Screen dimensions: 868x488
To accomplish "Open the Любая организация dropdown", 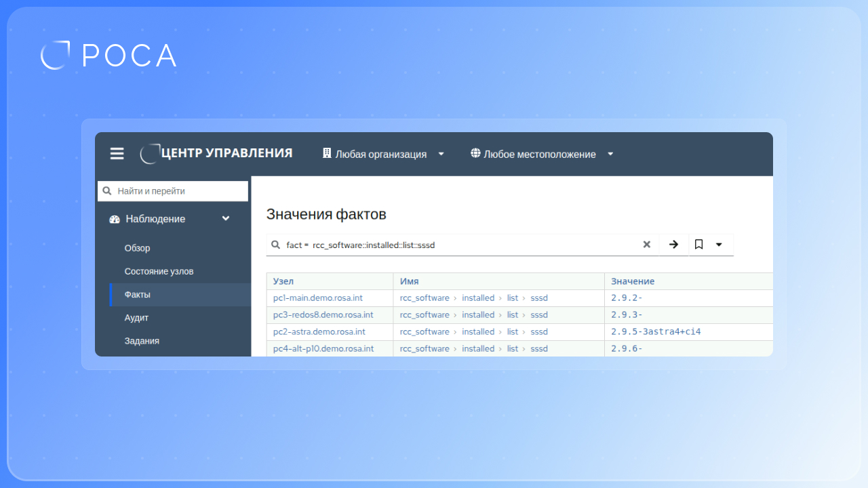I will click(384, 154).
